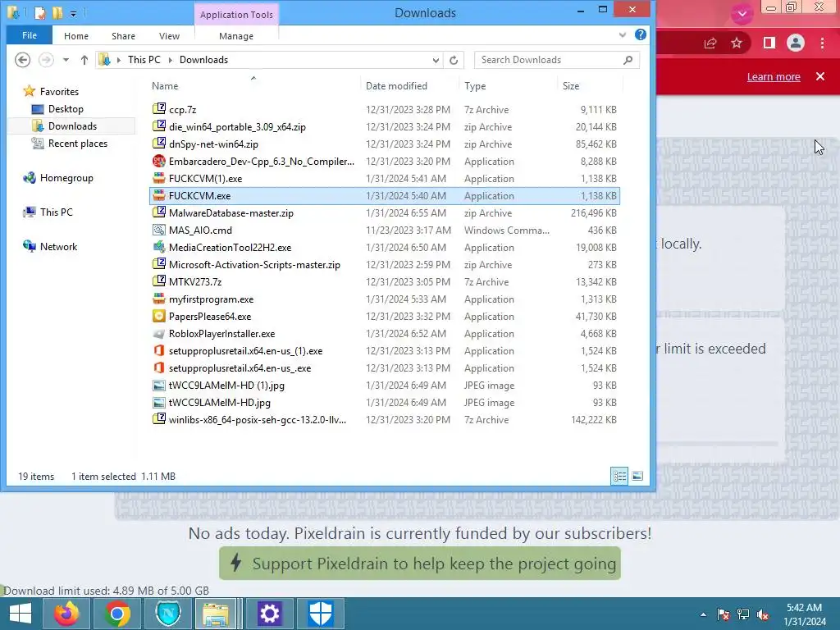Viewport: 840px width, 630px height.
Task: Toggle Chrome side panel icon
Action: tap(769, 43)
